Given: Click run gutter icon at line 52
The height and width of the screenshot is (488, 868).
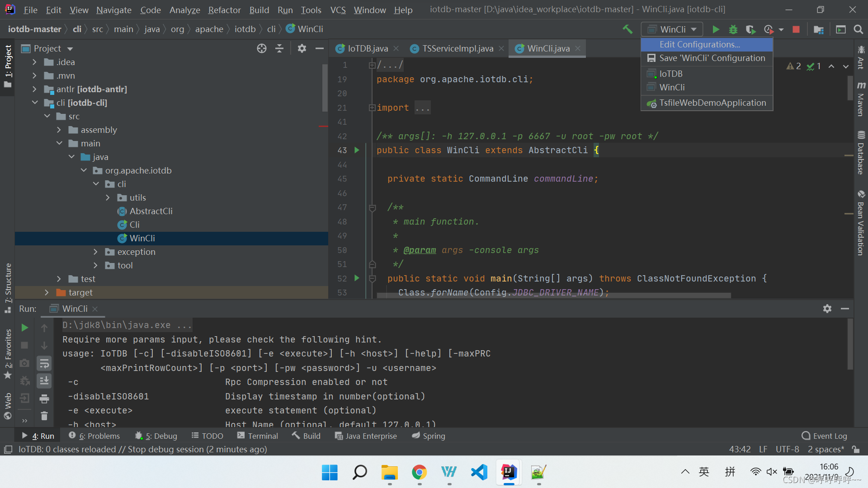Looking at the screenshot, I should (357, 278).
